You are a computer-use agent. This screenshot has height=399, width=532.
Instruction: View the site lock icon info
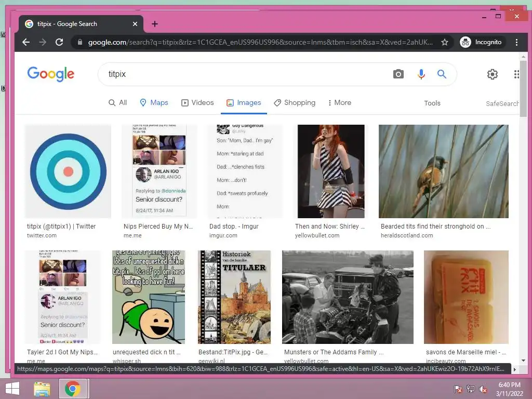tap(79, 42)
